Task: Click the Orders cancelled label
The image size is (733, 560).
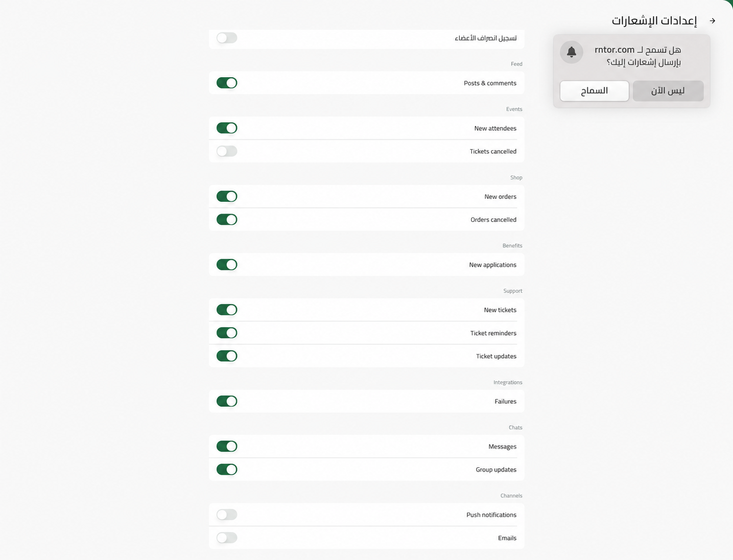Action: pos(493,220)
